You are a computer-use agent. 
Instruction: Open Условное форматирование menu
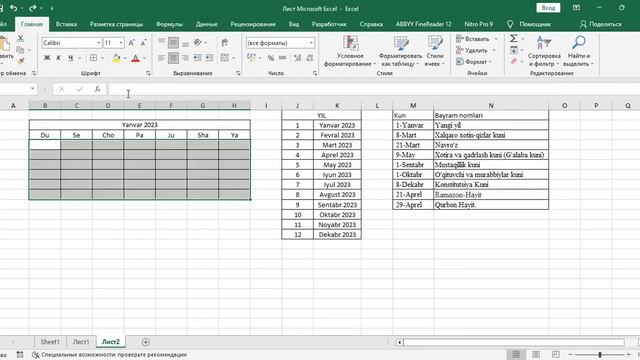tap(350, 51)
